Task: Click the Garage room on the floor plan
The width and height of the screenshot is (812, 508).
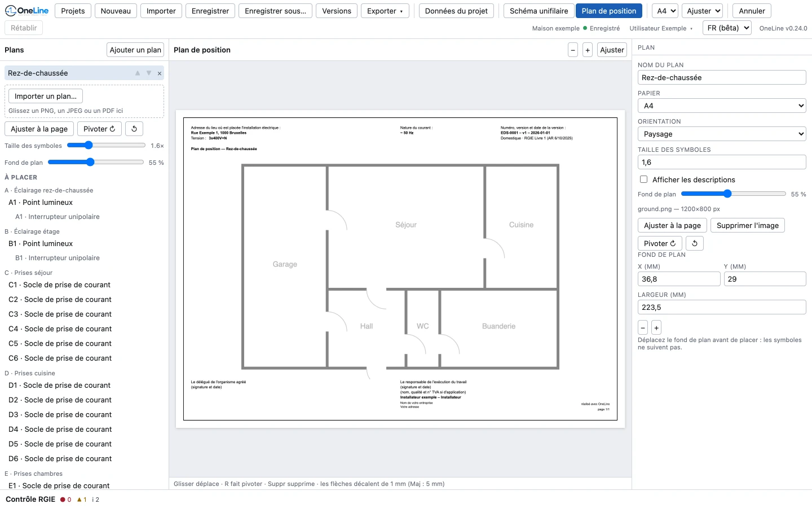Action: (285, 264)
